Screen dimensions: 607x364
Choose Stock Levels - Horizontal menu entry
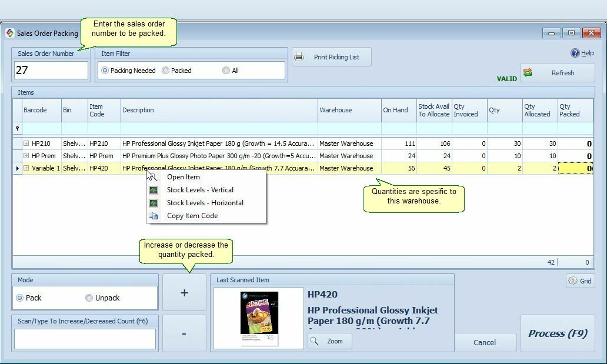[206, 203]
